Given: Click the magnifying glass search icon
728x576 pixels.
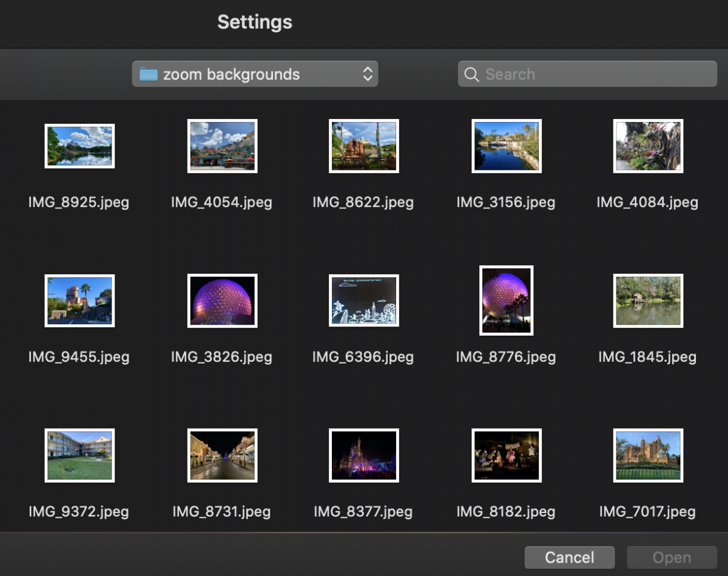Looking at the screenshot, I should (471, 74).
